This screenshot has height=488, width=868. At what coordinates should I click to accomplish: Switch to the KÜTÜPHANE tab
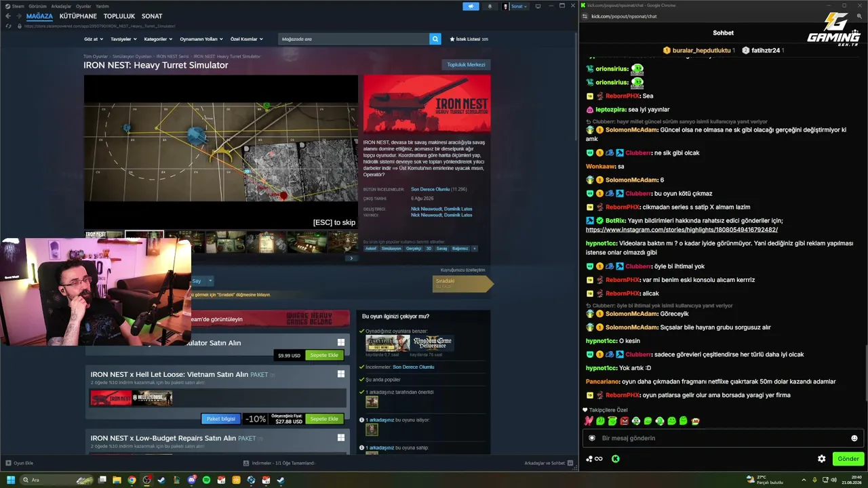point(78,16)
